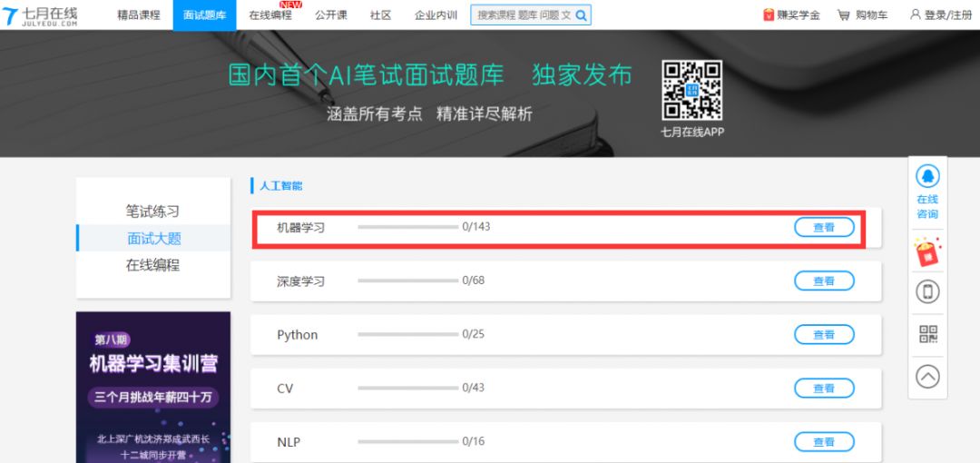Click the CV category title
This screenshot has width=980, height=463.
285,389
